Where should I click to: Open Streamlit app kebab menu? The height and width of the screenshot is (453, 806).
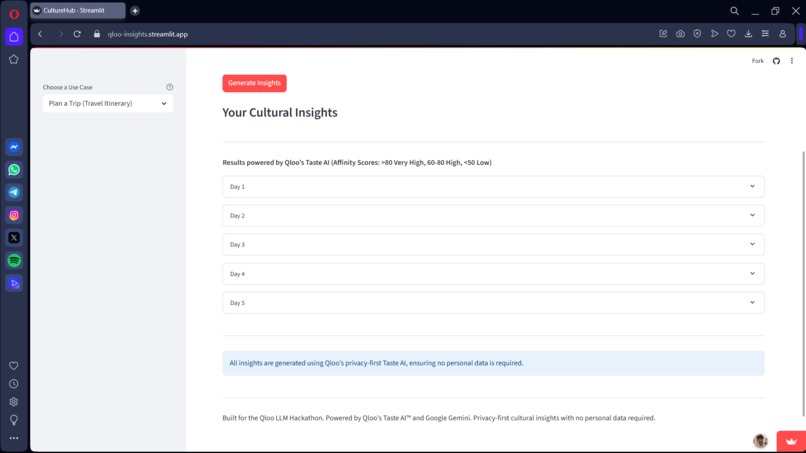792,61
